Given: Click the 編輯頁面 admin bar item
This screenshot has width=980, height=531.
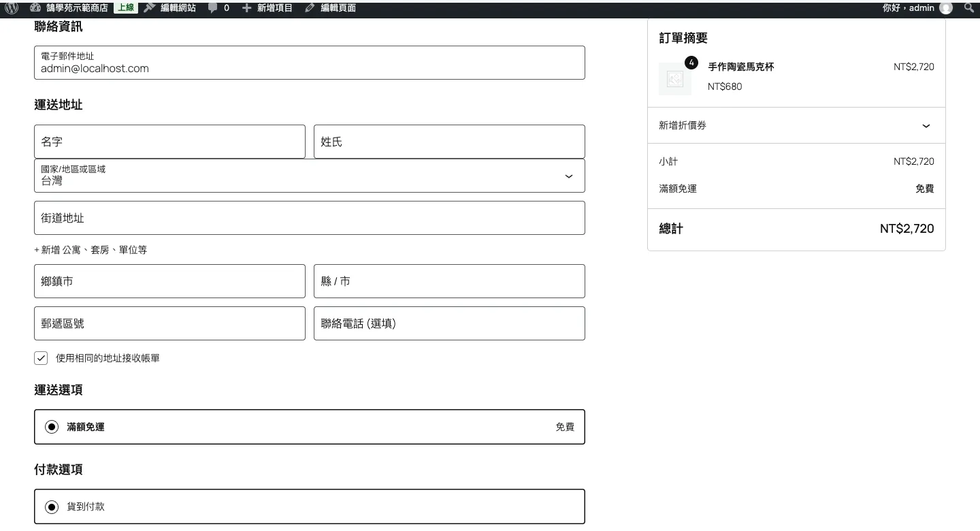Looking at the screenshot, I should pyautogui.click(x=338, y=8).
